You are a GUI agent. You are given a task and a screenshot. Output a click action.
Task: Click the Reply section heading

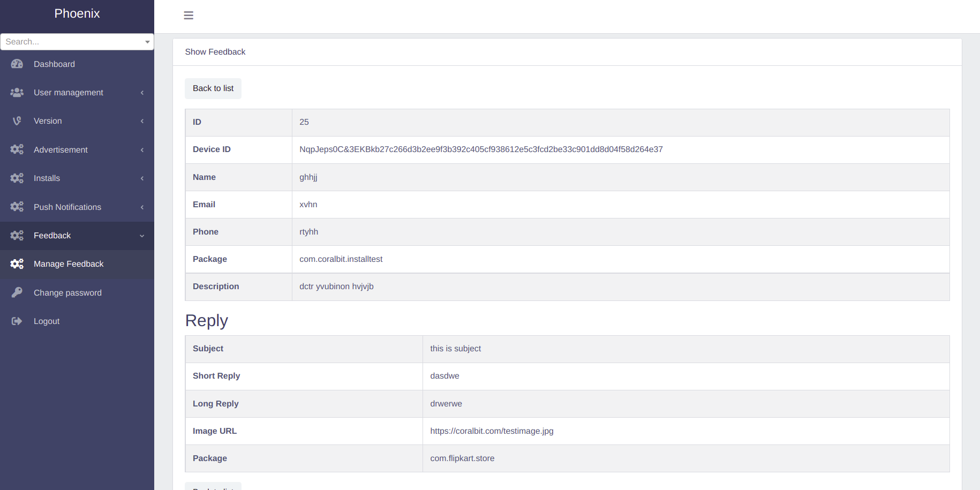[207, 320]
